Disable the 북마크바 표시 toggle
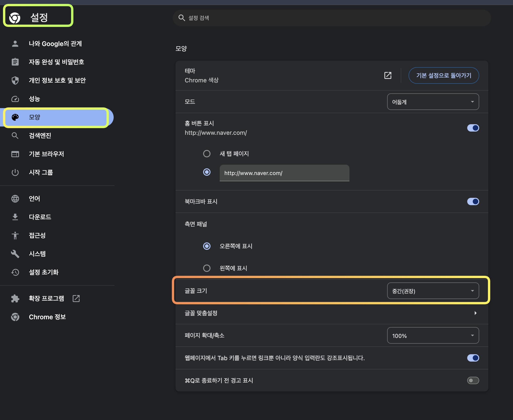 coord(473,201)
